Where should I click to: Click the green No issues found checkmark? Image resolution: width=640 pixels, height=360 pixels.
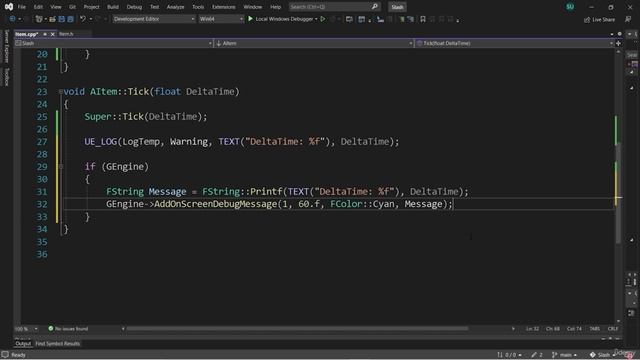click(x=51, y=328)
